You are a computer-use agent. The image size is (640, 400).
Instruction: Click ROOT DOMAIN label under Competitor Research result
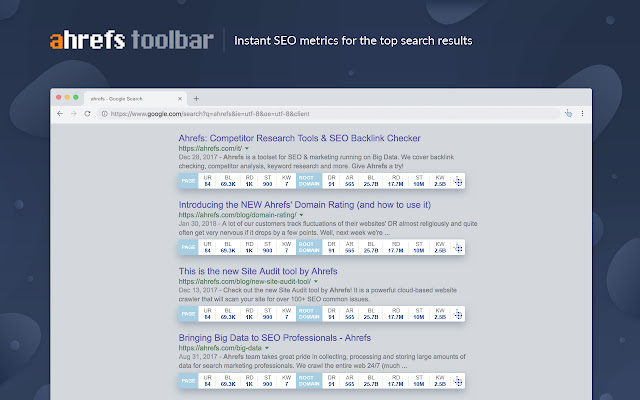point(309,181)
